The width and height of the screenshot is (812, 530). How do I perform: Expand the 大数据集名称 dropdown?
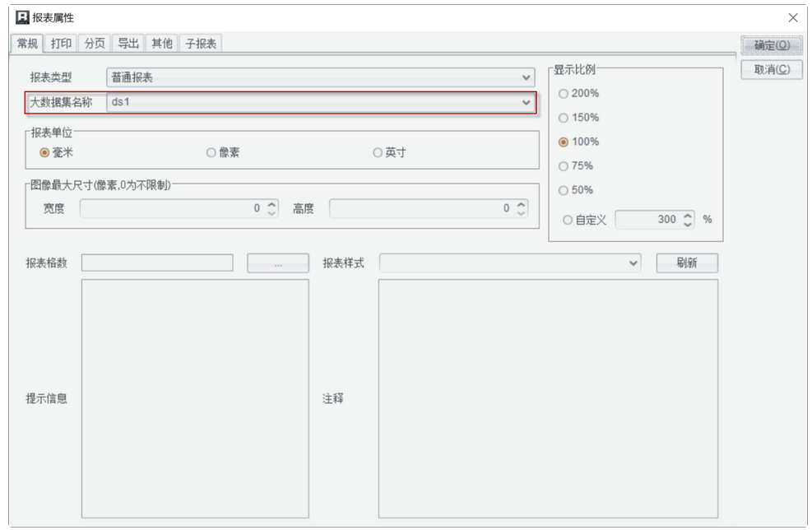click(x=527, y=103)
